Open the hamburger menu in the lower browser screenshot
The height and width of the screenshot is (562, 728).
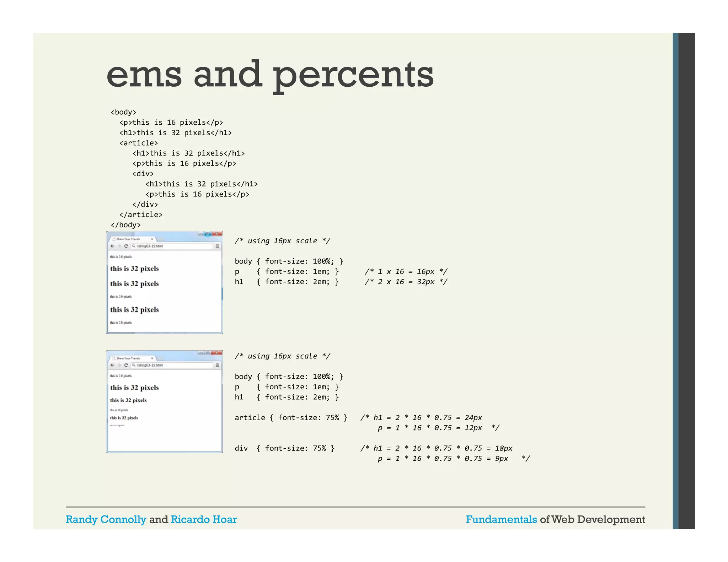point(217,365)
